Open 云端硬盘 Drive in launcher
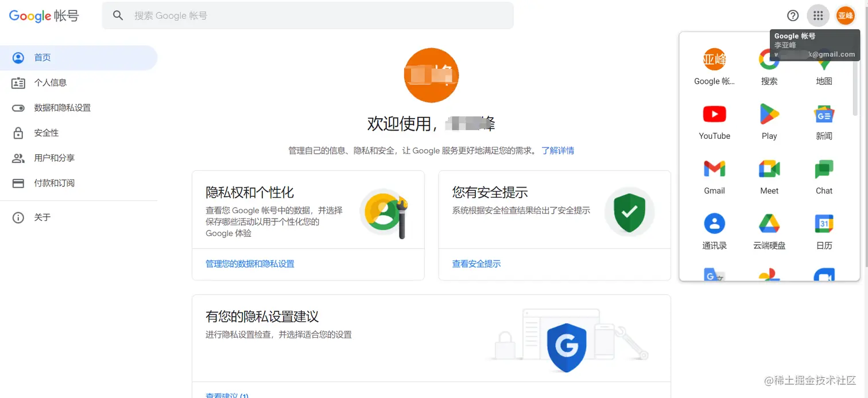868x398 pixels. click(x=769, y=232)
